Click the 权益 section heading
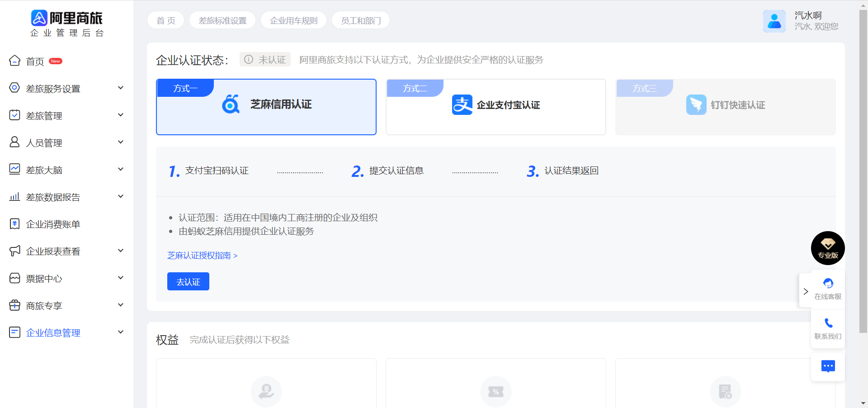 [167, 340]
